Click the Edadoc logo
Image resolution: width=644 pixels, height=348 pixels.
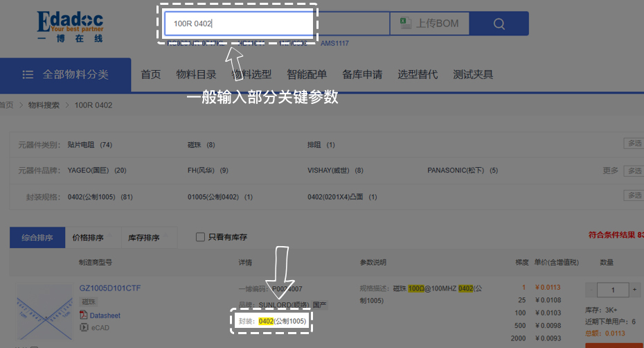(70, 26)
